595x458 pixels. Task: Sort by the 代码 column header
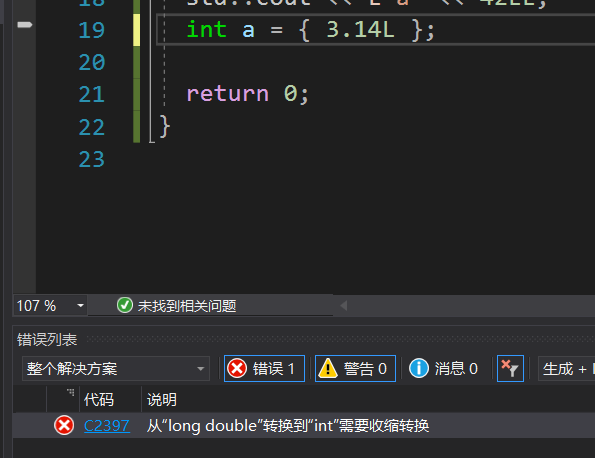point(99,400)
